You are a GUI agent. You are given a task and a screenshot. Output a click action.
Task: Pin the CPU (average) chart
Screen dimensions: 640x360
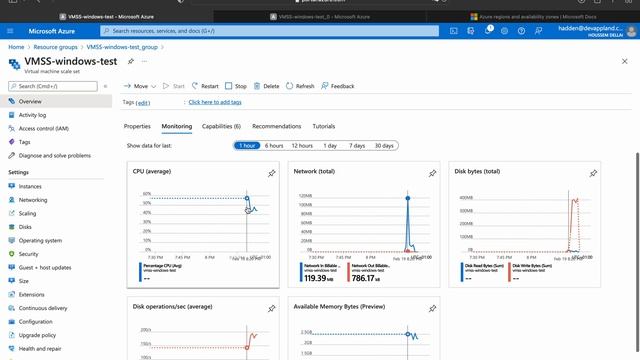point(271,173)
